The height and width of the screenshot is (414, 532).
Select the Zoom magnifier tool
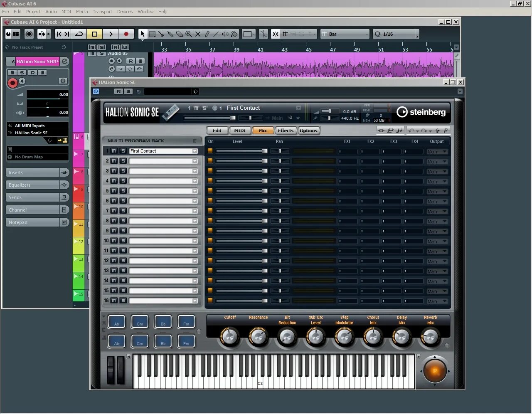point(189,34)
